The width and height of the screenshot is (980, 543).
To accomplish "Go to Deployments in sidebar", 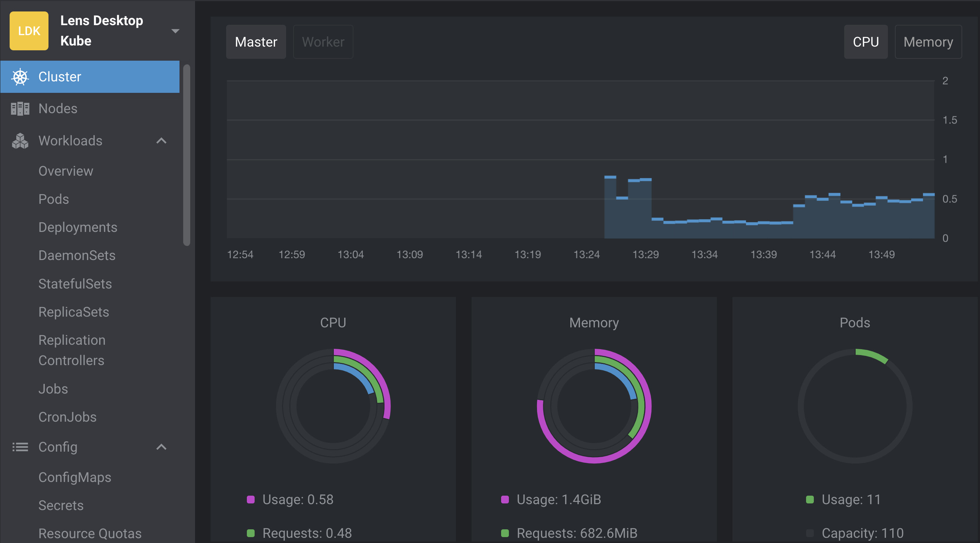I will (x=78, y=227).
